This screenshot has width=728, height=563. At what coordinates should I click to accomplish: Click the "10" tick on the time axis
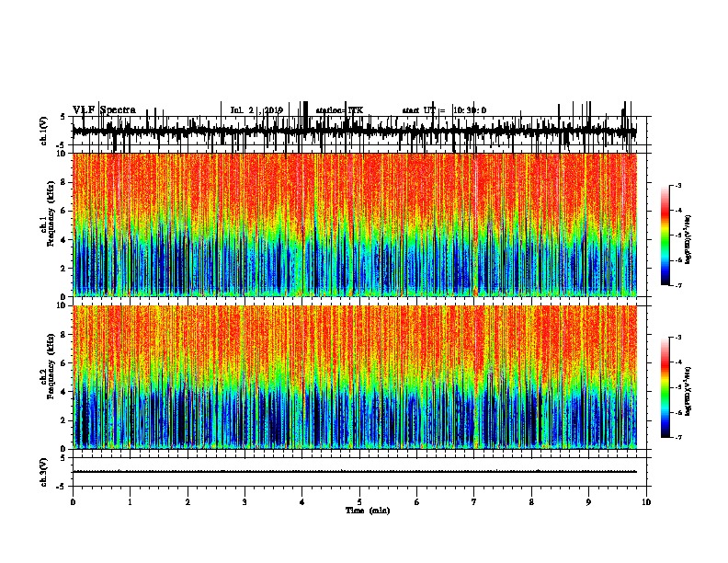(x=646, y=502)
